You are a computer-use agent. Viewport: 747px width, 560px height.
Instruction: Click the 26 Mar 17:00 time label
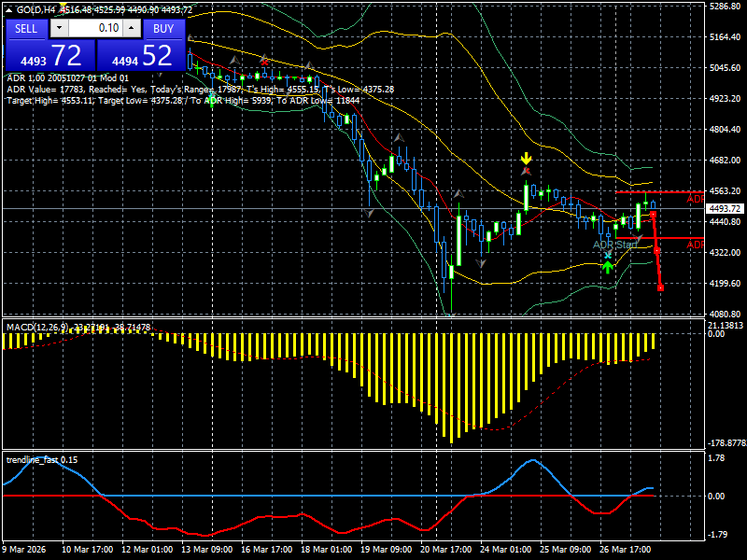625,550
